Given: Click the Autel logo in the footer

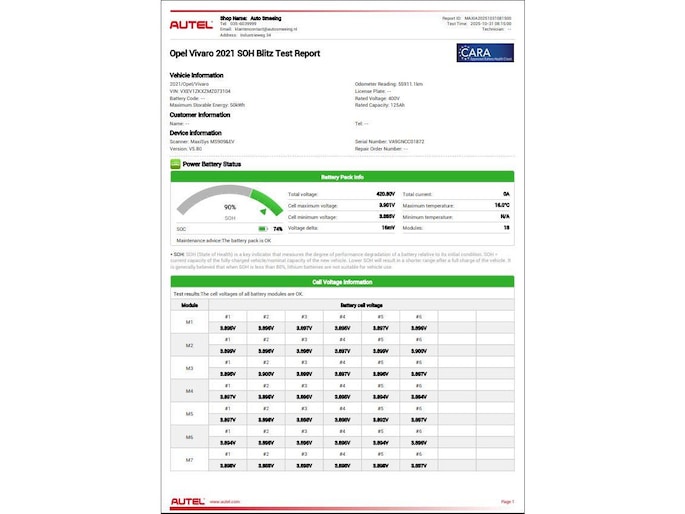Looking at the screenshot, I should point(189,500).
